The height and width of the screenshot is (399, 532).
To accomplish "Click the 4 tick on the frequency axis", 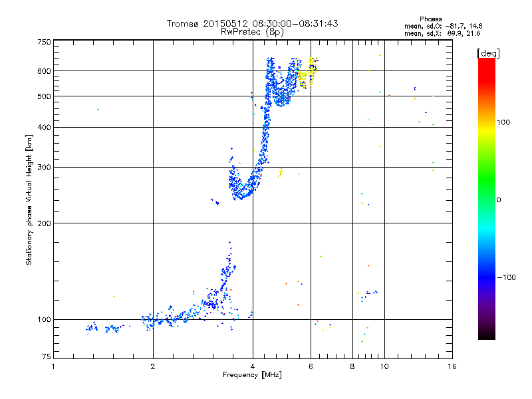I will 253,366.
